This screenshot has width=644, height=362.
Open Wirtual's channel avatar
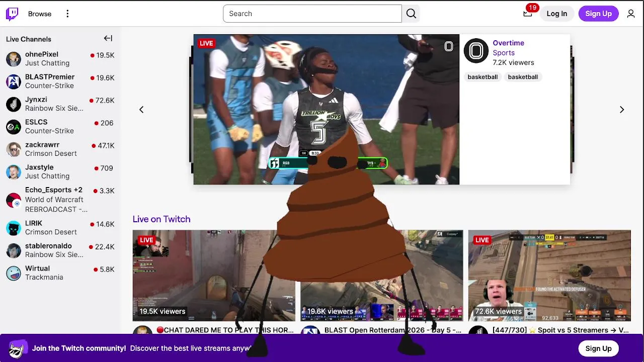tap(14, 273)
